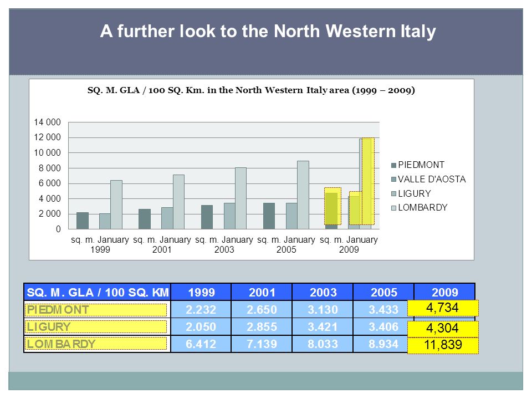Click the 'sq. m. January 2001' axis label
The width and height of the screenshot is (532, 399).
[x=162, y=244]
